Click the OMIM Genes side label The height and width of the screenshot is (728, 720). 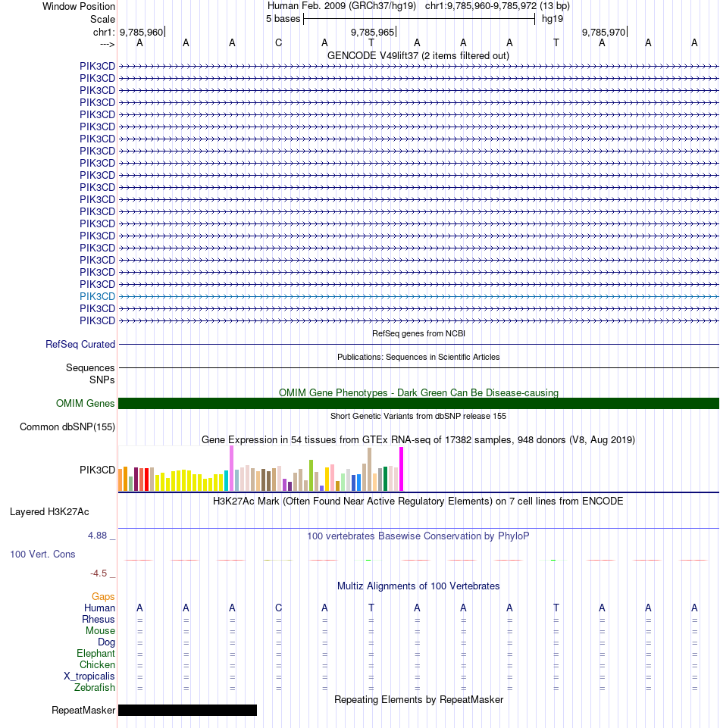(85, 404)
